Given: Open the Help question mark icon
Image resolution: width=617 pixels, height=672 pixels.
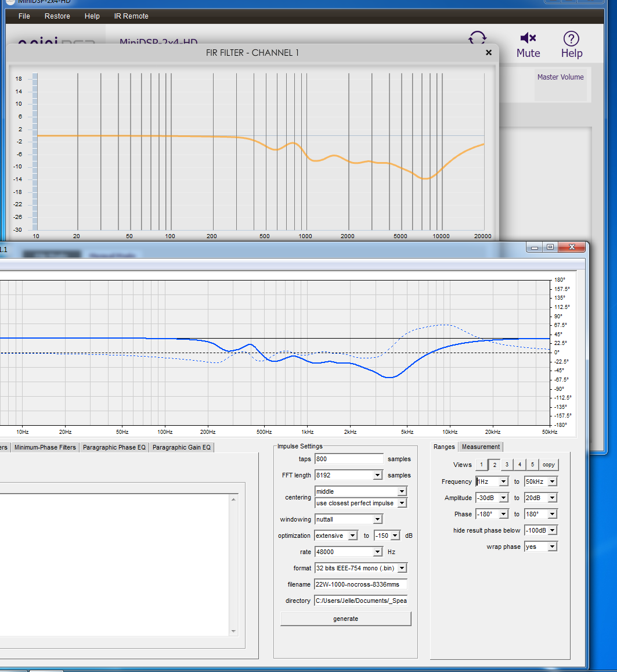Looking at the screenshot, I should click(571, 38).
